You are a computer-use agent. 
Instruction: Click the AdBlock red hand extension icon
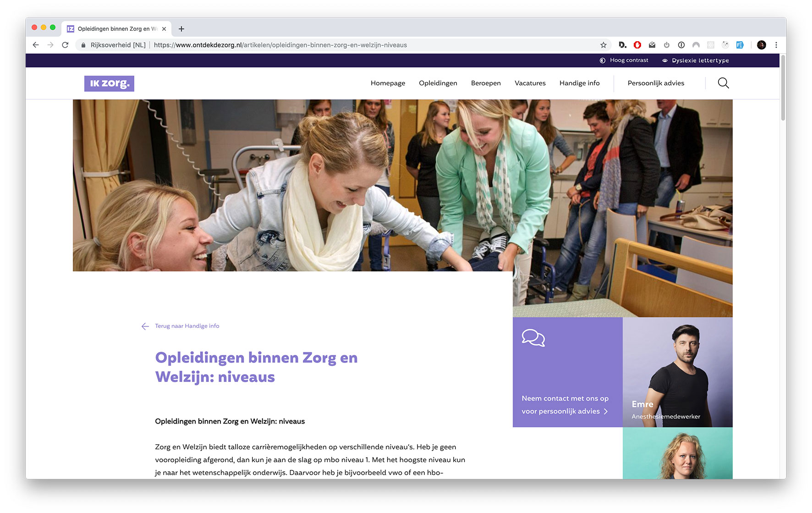coord(637,45)
